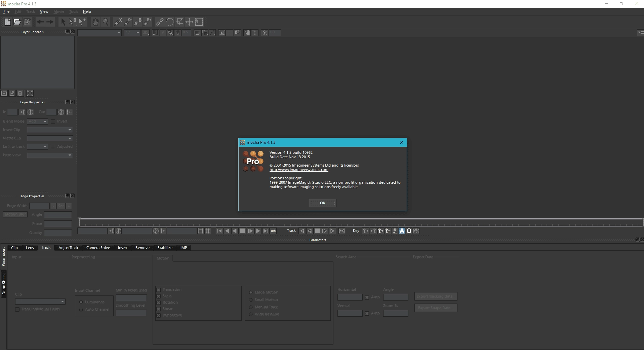The width and height of the screenshot is (644, 350).
Task: Open the Help menu
Action: pos(87,11)
